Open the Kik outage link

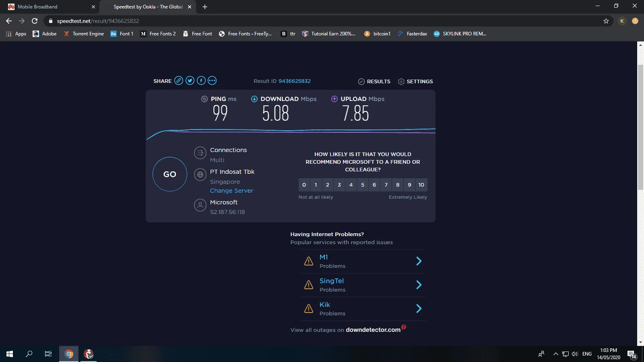click(x=325, y=304)
